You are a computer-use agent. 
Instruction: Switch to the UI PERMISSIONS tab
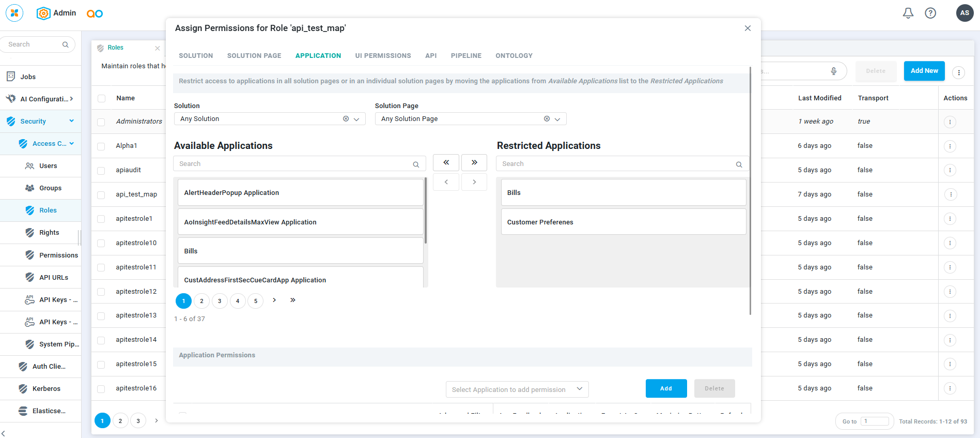pos(383,56)
